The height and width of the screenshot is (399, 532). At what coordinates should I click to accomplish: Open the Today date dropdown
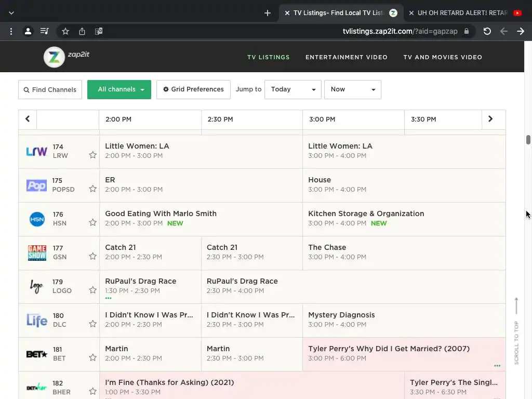click(293, 89)
